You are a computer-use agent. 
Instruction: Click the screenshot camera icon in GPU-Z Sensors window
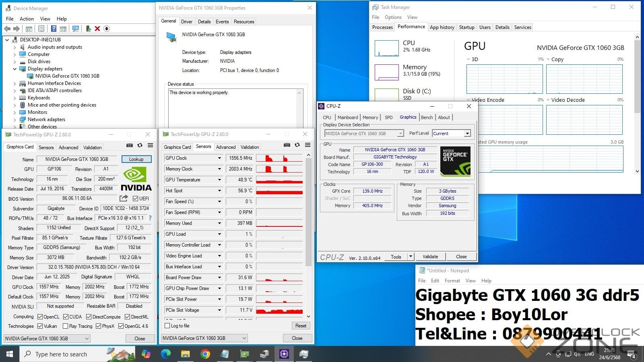[287, 145]
